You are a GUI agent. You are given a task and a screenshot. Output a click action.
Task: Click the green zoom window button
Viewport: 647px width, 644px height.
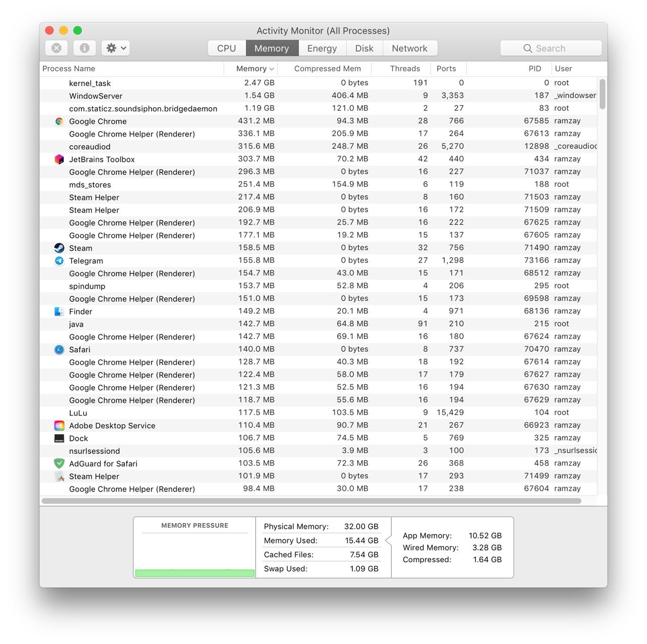tap(77, 30)
